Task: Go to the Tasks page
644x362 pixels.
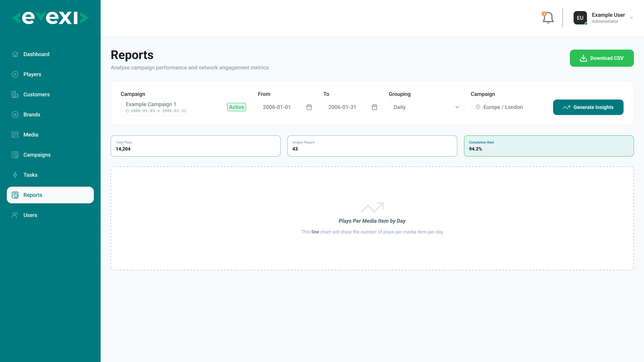Action: click(50, 175)
